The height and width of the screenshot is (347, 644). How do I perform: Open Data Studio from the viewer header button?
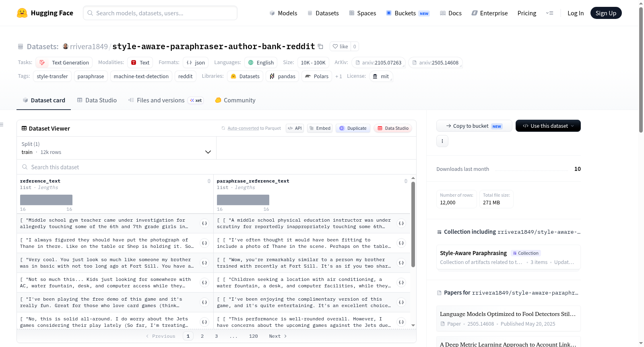point(392,128)
